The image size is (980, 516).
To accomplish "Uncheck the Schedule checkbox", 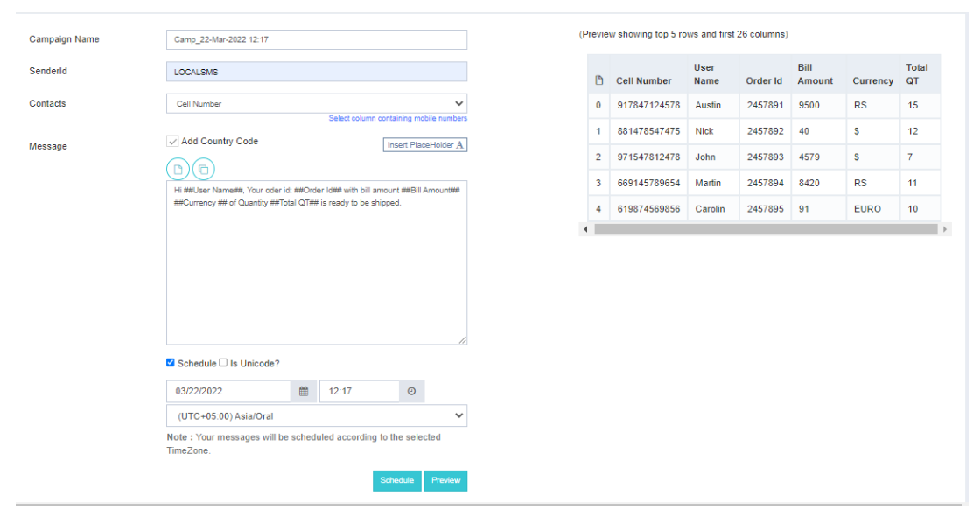I will 171,363.
